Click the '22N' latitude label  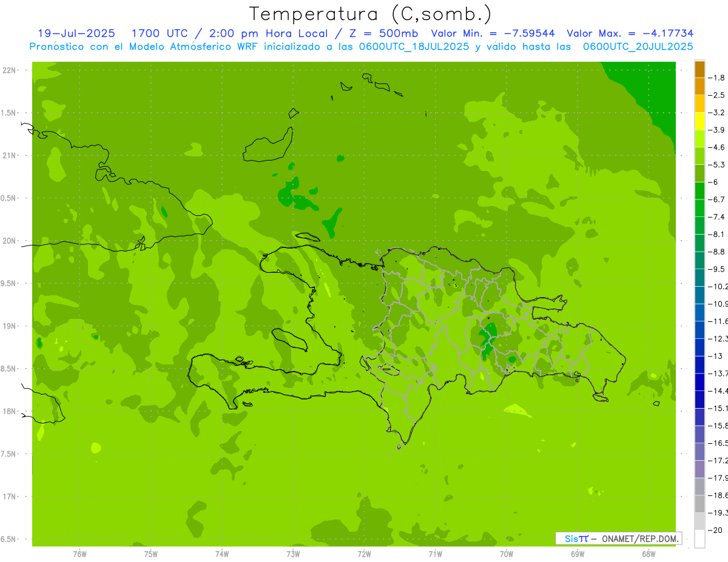[x=10, y=70]
